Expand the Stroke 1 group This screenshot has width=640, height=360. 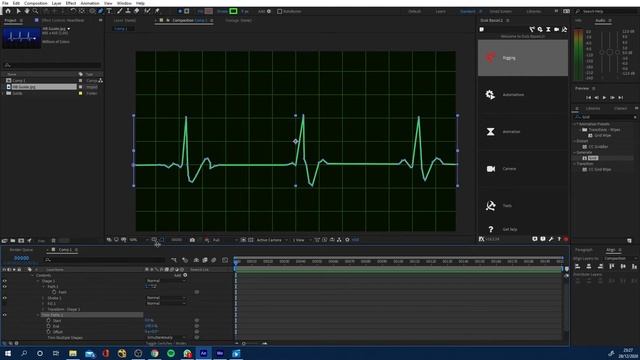click(x=44, y=298)
